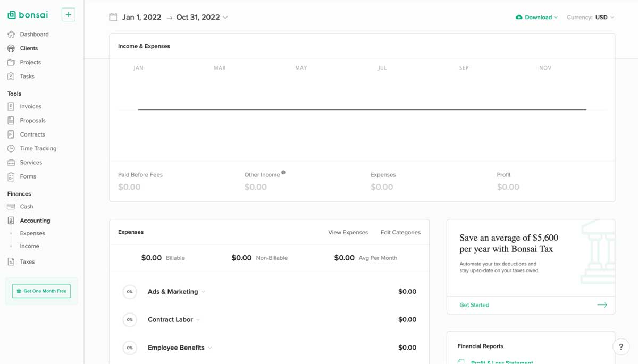Open the date range picker
Viewport: 638px width, 364px height.
(x=169, y=16)
